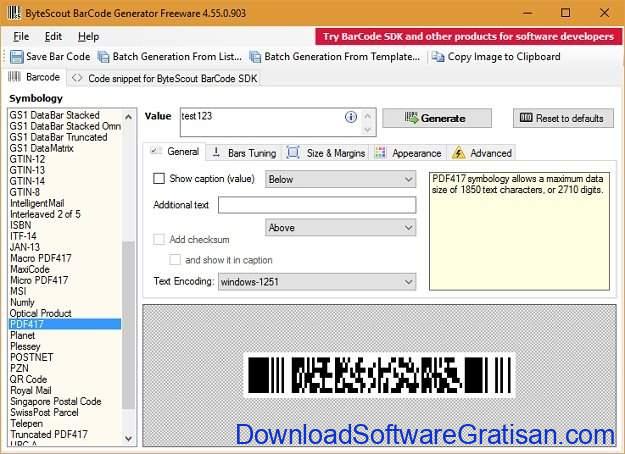This screenshot has height=454, width=625.
Task: Select MaxiCode symbology
Action: 30,269
